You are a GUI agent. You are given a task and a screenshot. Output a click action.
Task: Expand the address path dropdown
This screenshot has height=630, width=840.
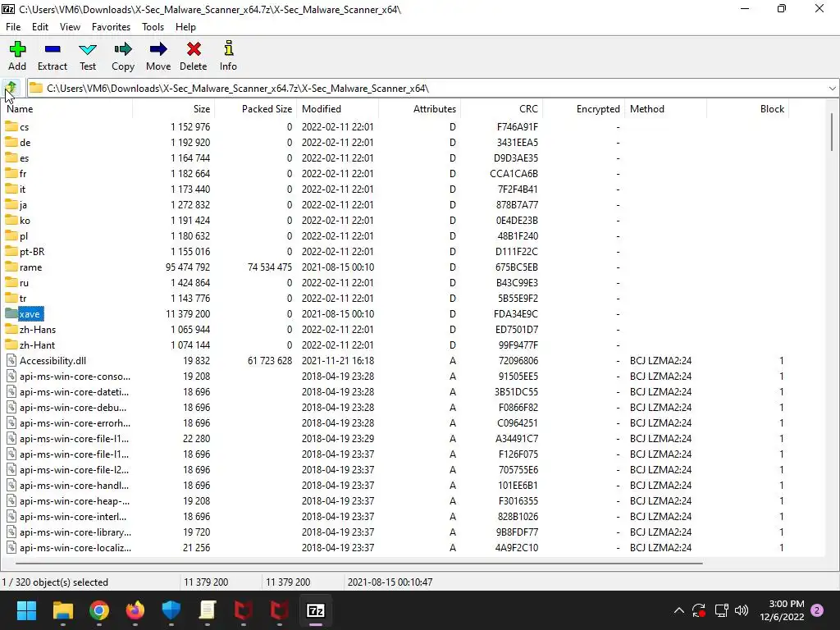click(x=832, y=89)
